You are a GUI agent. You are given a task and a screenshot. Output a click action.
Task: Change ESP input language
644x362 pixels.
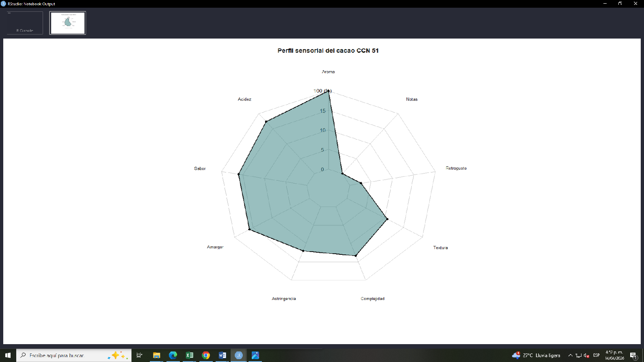click(596, 355)
